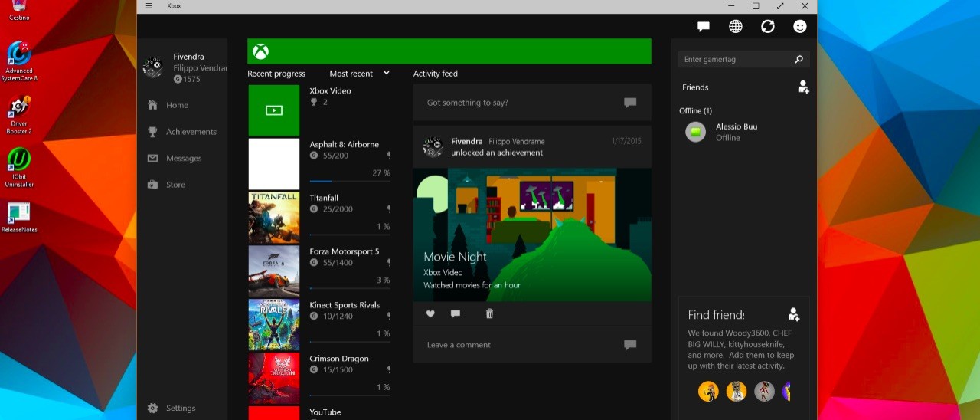Image resolution: width=980 pixels, height=420 pixels.
Task: Click the search magnifier icon in the gamertag box
Action: [x=799, y=59]
